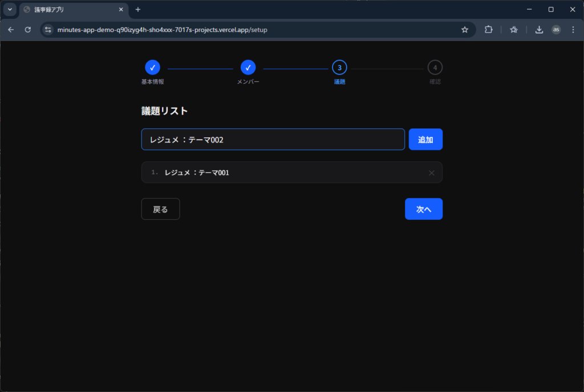Click step 4 確認 circle
The image size is (584, 392).
[435, 68]
